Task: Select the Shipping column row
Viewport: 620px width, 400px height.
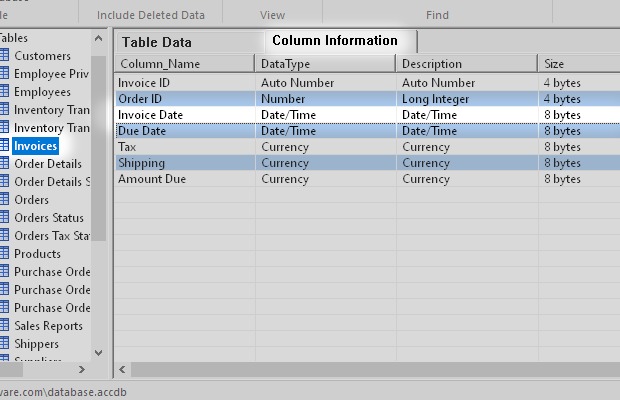Action: click(142, 163)
